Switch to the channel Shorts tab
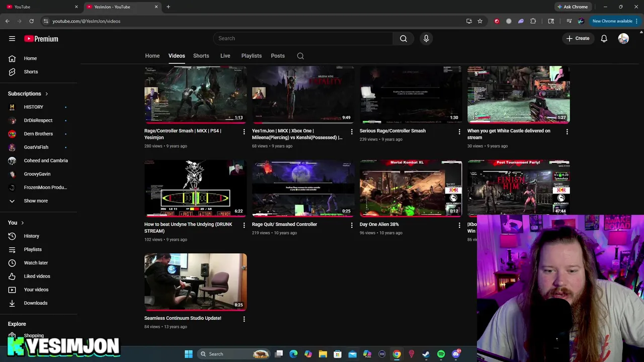This screenshot has width=644, height=362. (x=201, y=56)
